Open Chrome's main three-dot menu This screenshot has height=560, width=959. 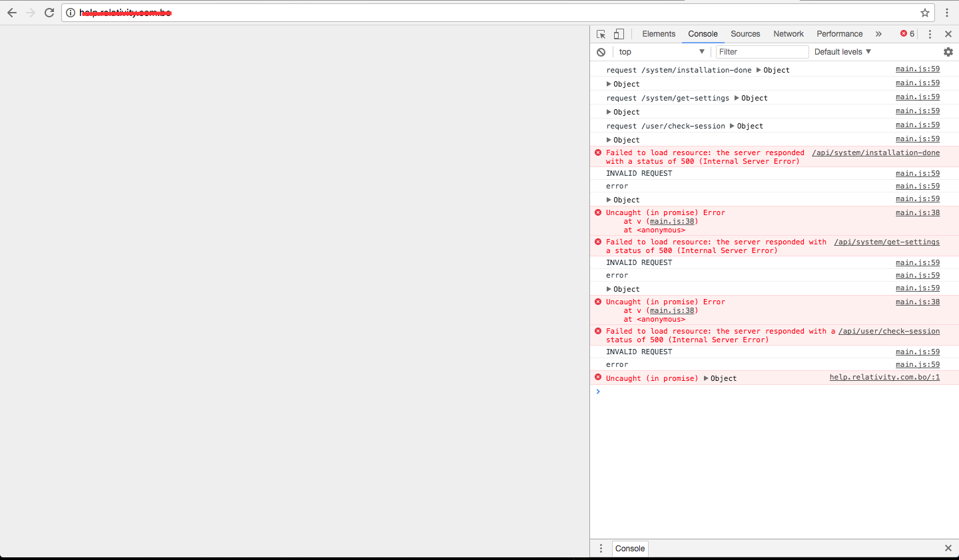[x=947, y=12]
